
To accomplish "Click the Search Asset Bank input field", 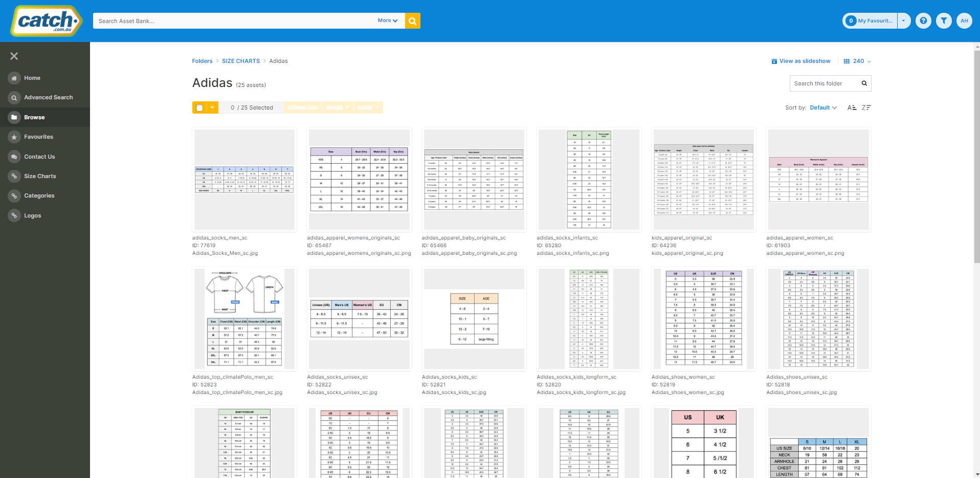I will point(235,21).
